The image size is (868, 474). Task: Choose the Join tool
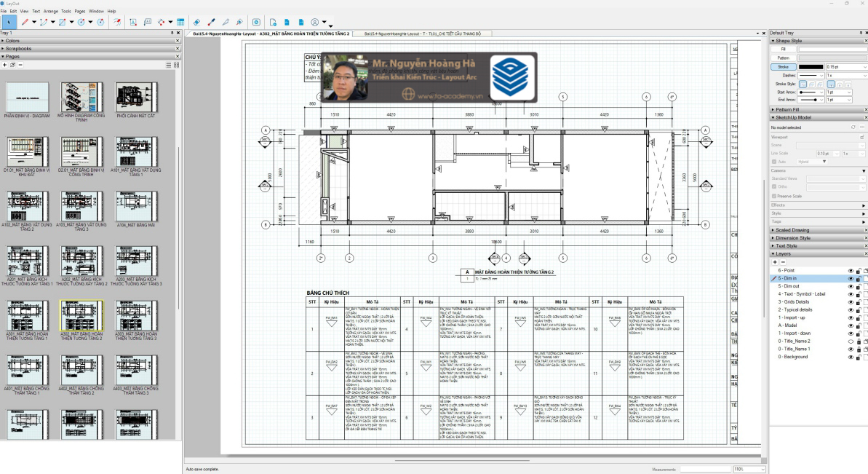pyautogui.click(x=239, y=22)
